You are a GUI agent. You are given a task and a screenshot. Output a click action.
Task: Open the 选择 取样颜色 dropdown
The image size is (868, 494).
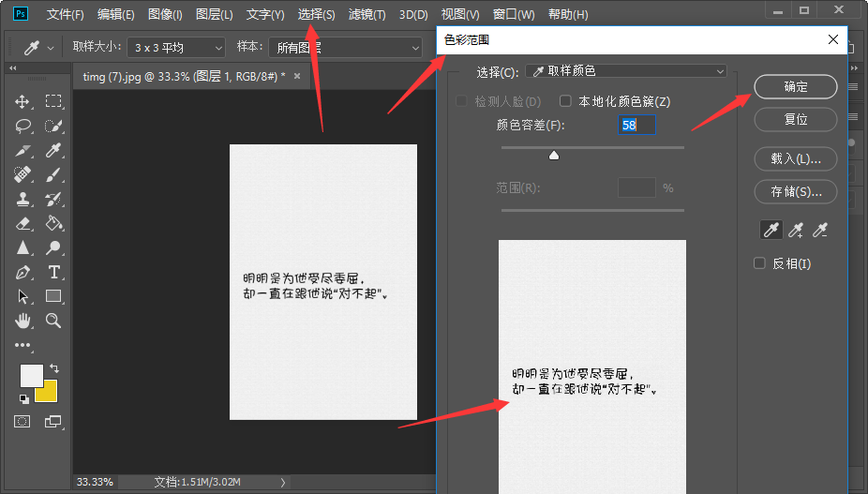coord(625,71)
